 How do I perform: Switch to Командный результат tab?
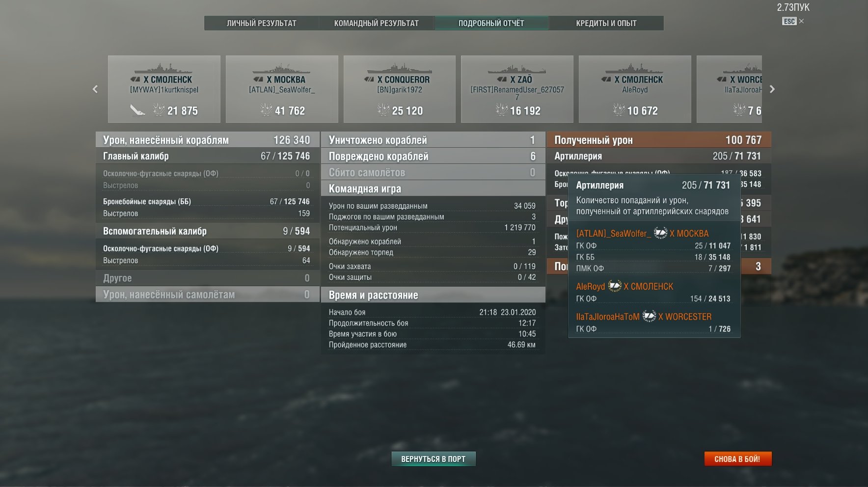377,23
